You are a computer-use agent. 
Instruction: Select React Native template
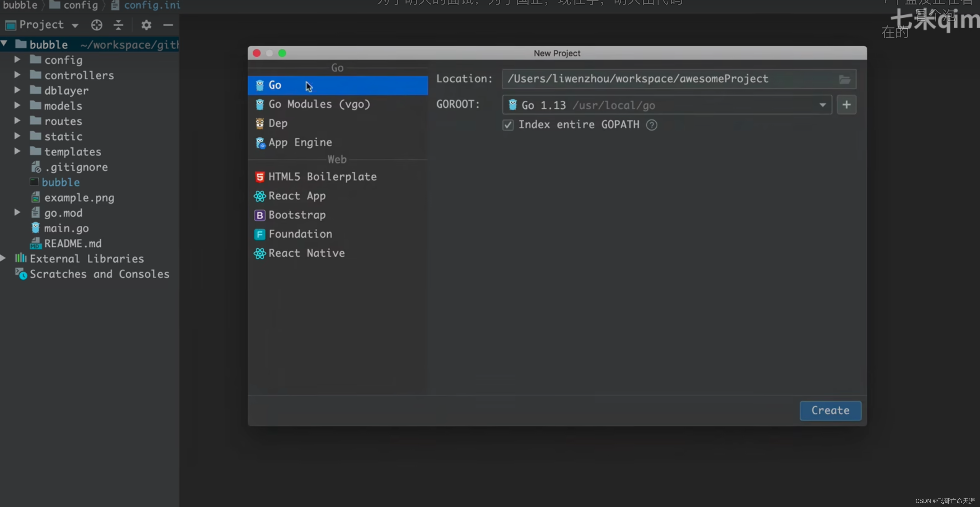click(337, 253)
